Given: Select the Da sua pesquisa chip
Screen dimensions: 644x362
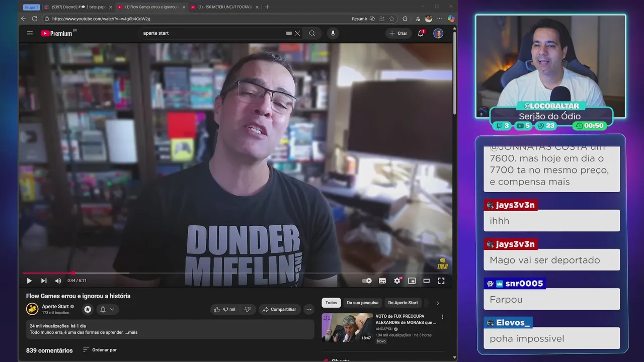Looking at the screenshot, I should point(362,303).
